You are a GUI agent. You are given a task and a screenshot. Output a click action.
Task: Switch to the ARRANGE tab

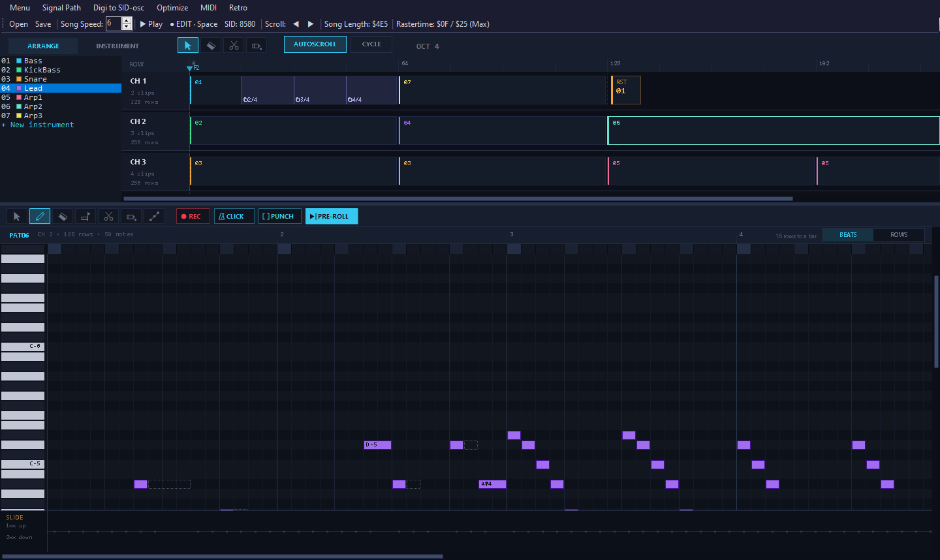[x=43, y=46]
